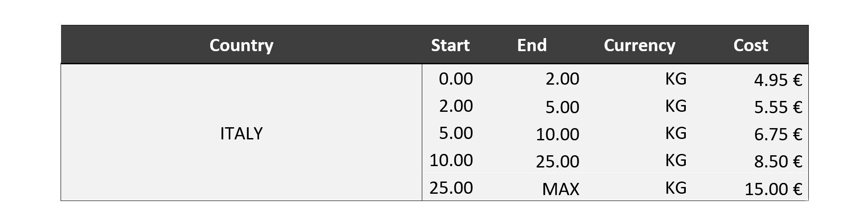Click the 5.00 end value cell

562,107
